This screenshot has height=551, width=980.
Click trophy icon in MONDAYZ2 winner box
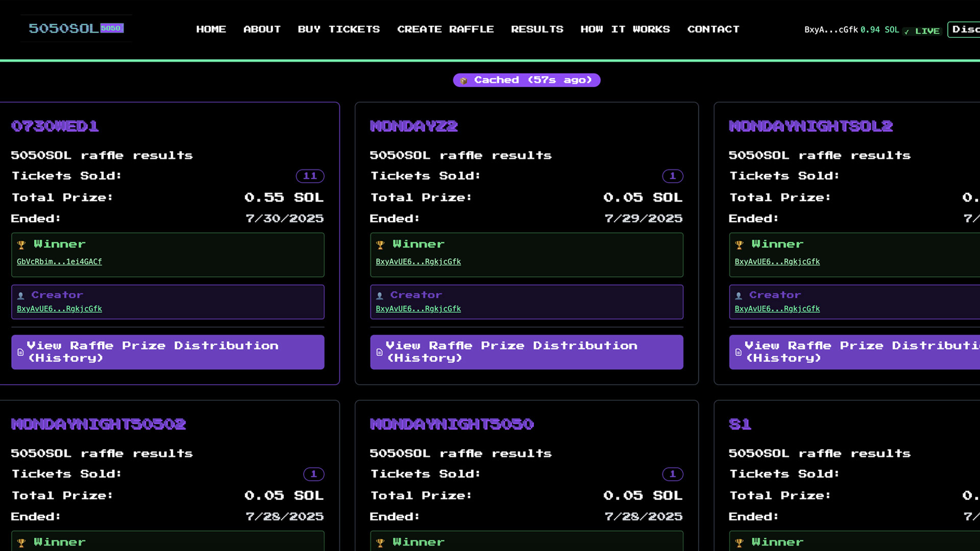click(380, 245)
